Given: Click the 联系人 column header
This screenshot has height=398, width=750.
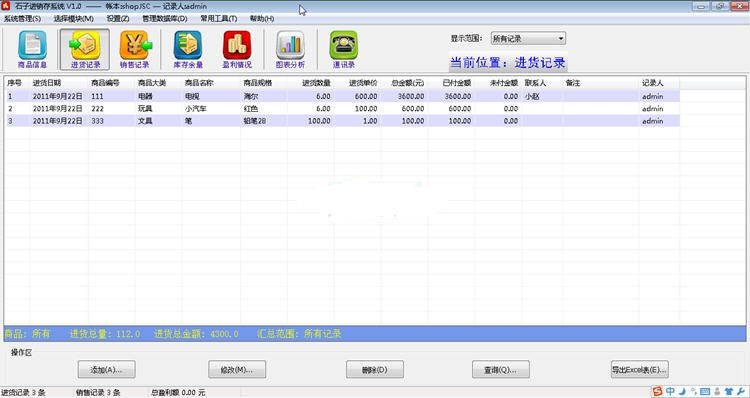Looking at the screenshot, I should (542, 83).
